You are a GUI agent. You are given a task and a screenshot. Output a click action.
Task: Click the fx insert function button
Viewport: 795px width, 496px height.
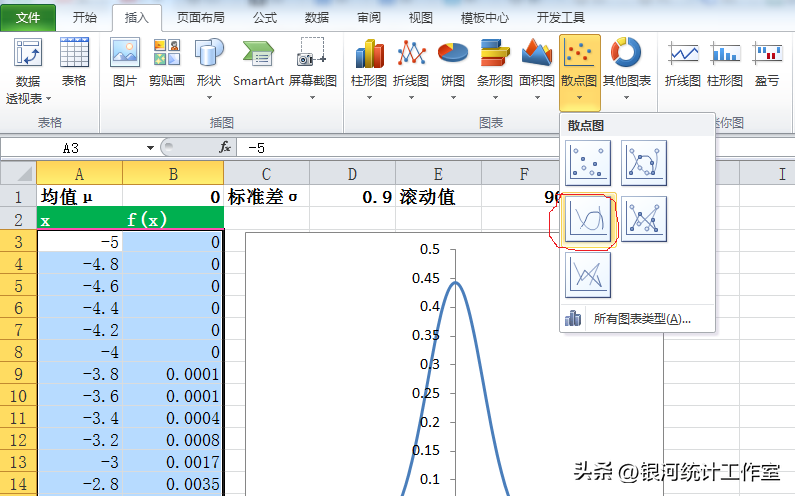point(225,148)
